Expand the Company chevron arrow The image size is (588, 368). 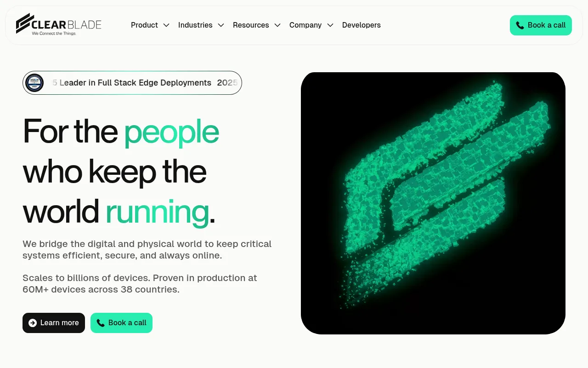330,25
